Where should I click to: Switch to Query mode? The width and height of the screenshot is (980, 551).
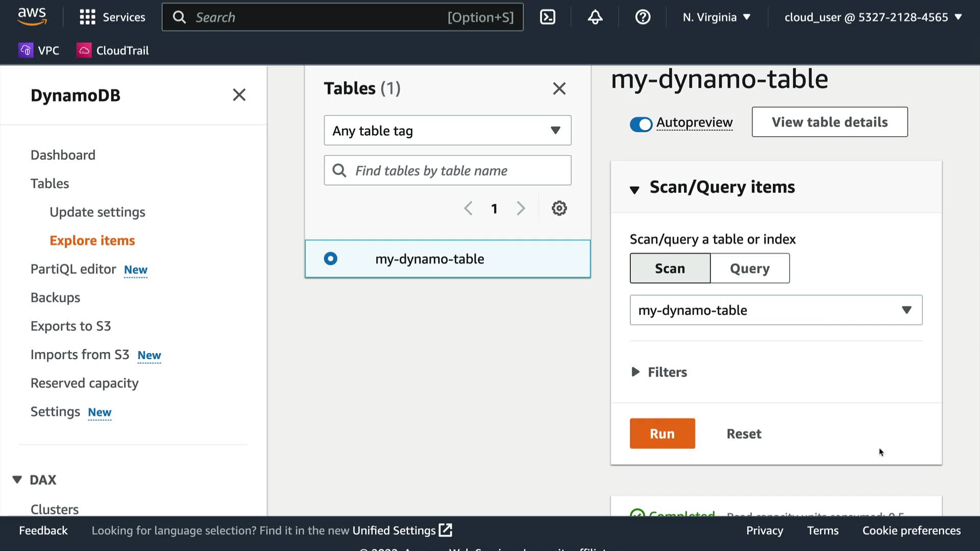[x=749, y=268]
